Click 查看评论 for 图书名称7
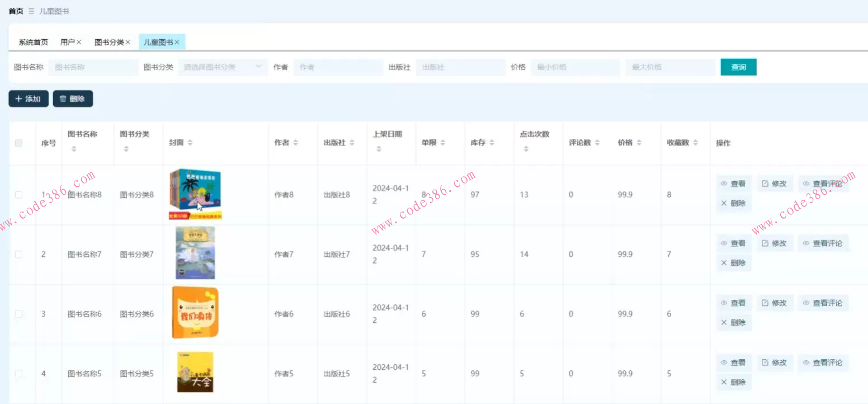The height and width of the screenshot is (404, 868). point(823,243)
